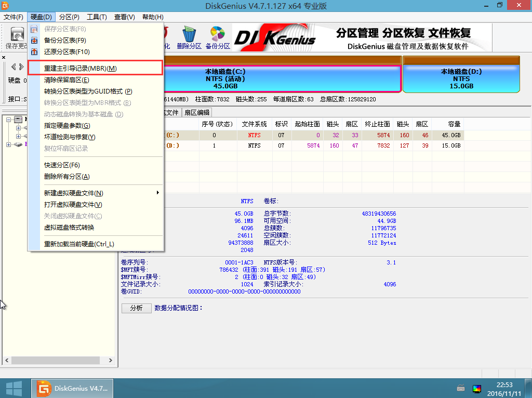Choose 清除保留扇区(E) menu entry

[96, 80]
